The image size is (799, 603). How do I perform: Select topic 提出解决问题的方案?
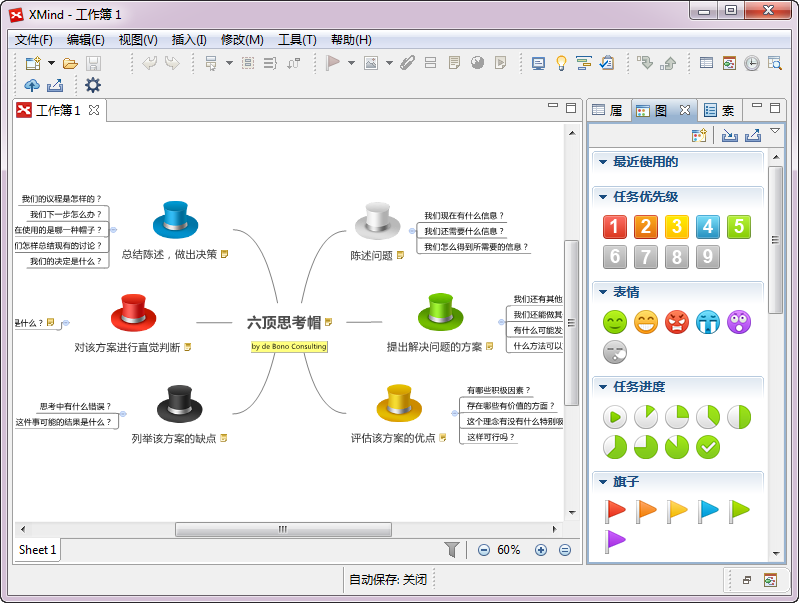click(x=435, y=347)
